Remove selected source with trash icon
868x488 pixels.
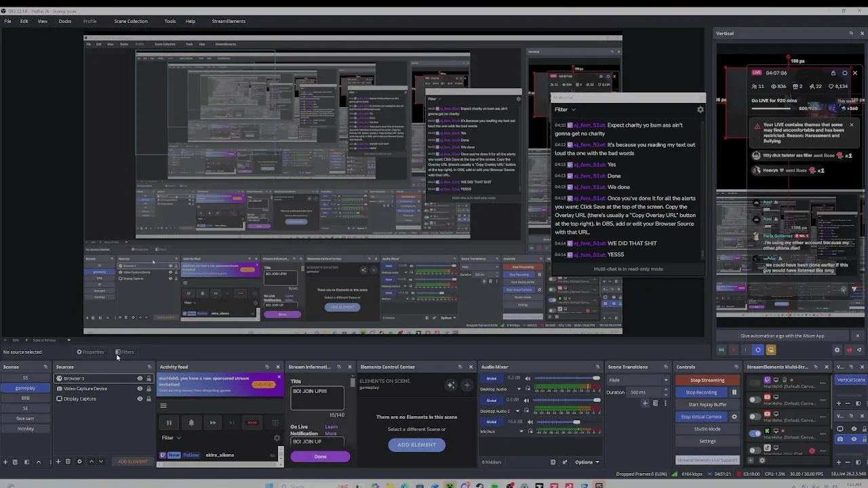(68, 462)
